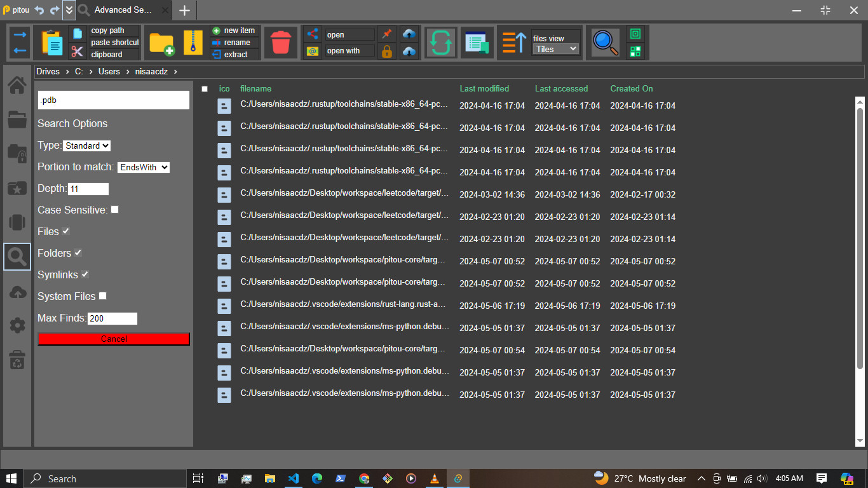This screenshot has width=868, height=488.
Task: Open the files view Tiles dropdown
Action: click(555, 49)
